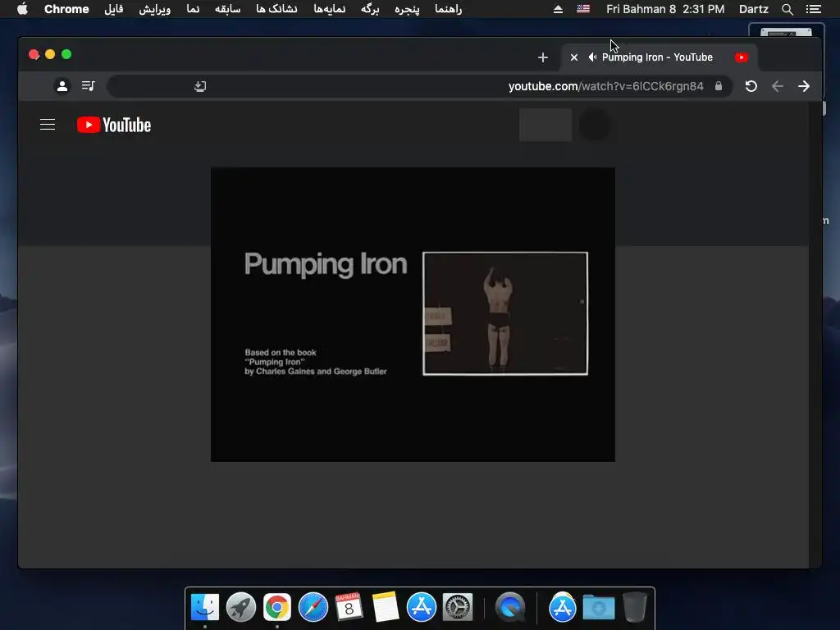Open the نما menu

(x=193, y=9)
